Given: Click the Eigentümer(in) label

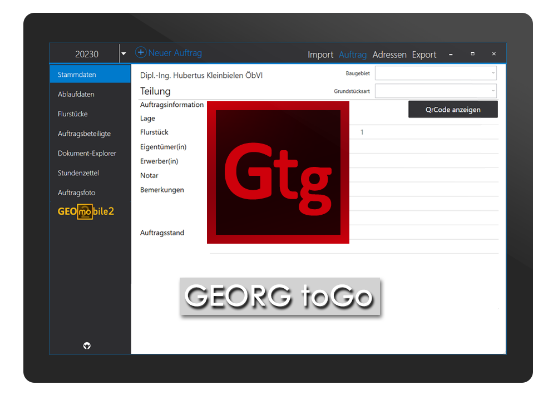Looking at the screenshot, I should [x=163, y=147].
